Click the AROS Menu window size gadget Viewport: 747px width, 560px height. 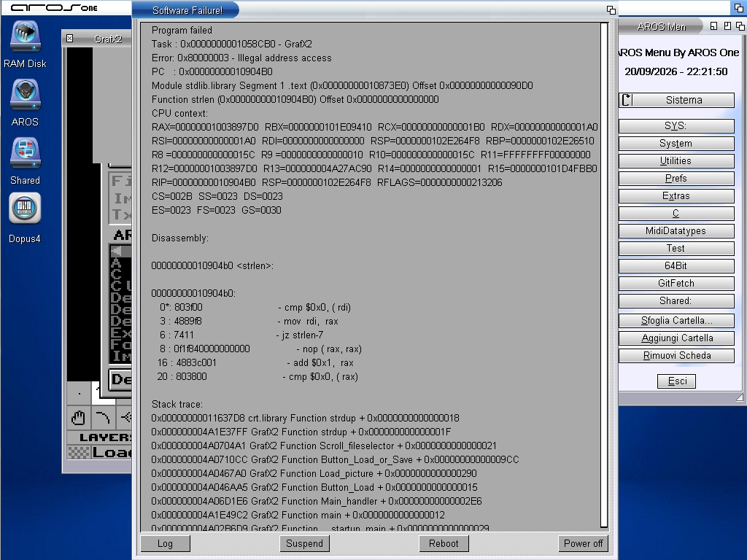click(x=740, y=397)
